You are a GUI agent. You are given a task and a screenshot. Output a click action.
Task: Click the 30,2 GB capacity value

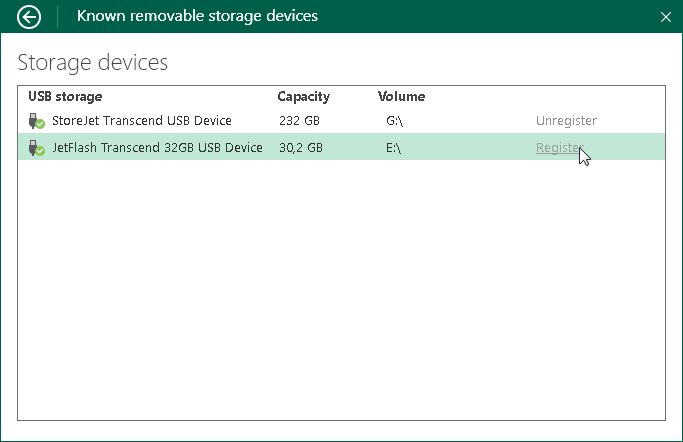(301, 148)
